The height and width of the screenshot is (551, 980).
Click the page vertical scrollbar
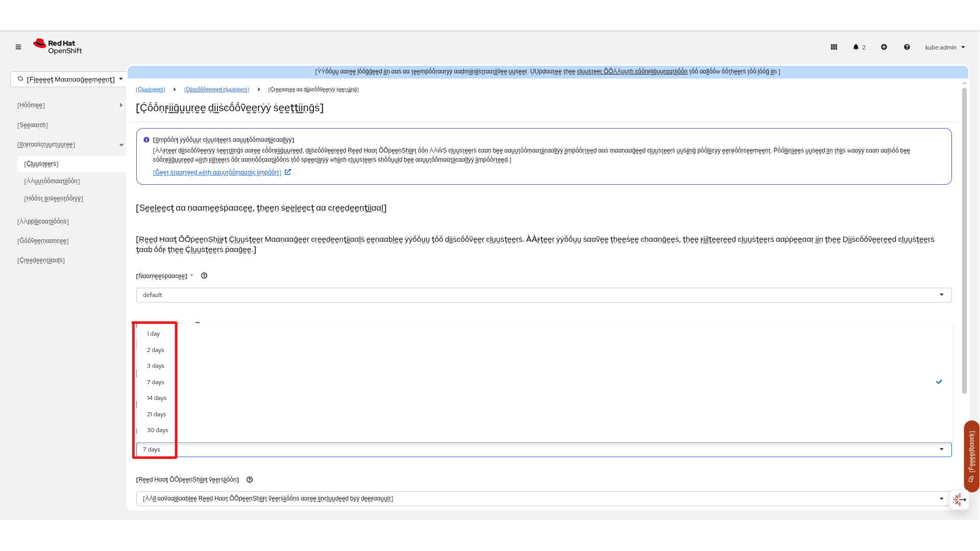click(x=964, y=240)
